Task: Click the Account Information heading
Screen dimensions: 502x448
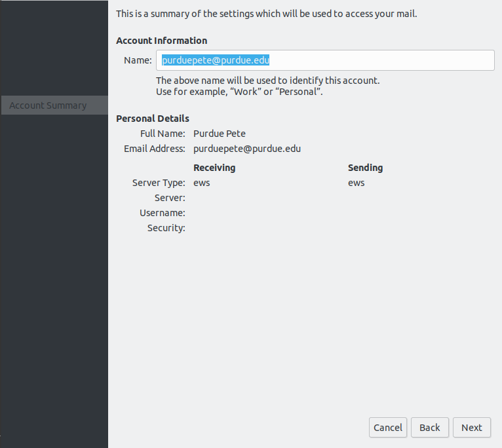Action: 162,41
